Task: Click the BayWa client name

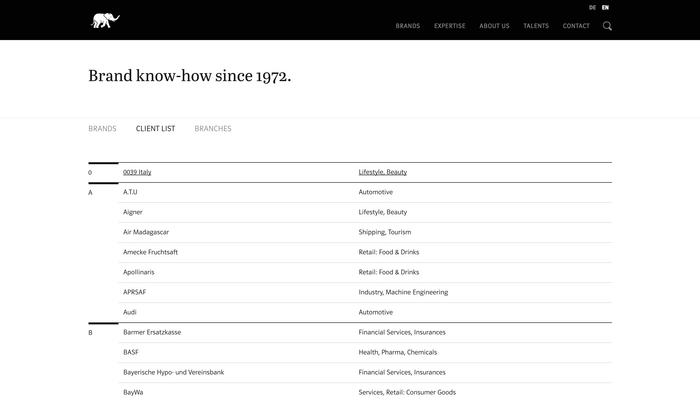Action: coord(133,392)
